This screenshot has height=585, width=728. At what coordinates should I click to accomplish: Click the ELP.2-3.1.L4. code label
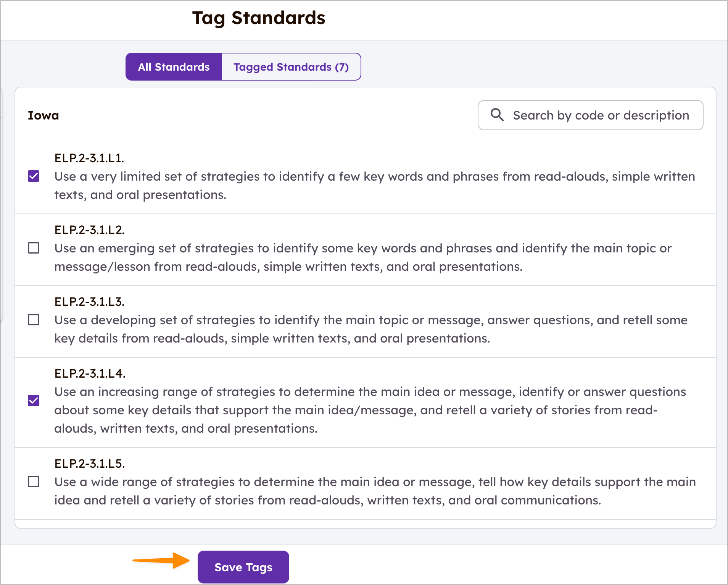[90, 373]
